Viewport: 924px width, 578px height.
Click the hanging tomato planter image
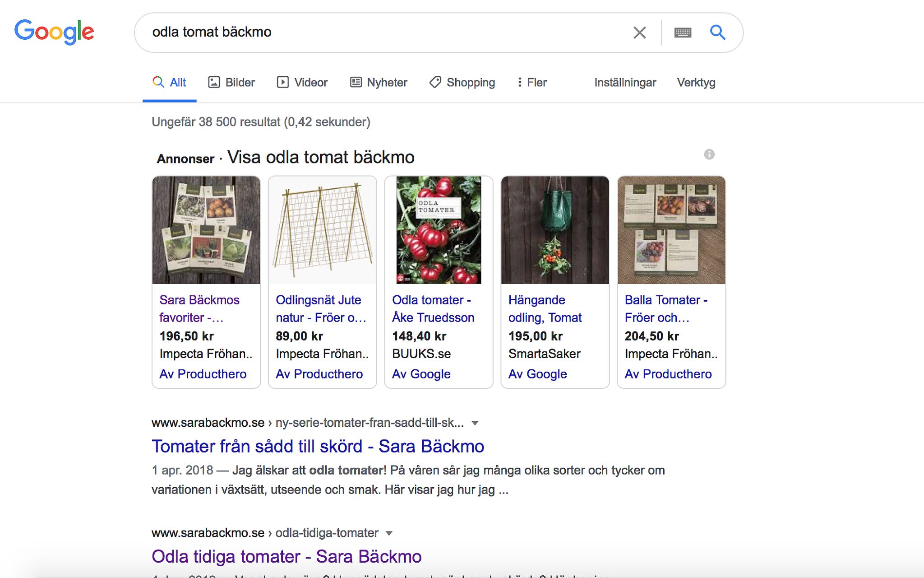(555, 230)
